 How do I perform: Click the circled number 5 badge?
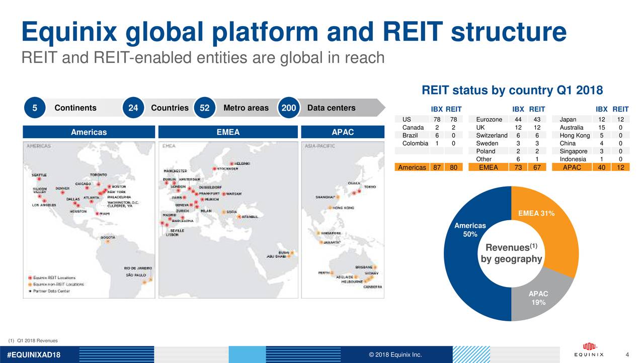point(35,108)
